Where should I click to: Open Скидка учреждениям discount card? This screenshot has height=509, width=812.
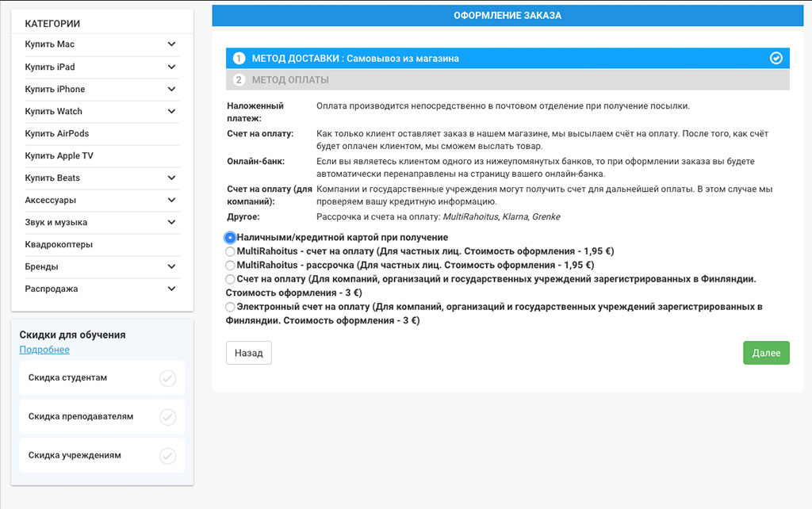click(102, 456)
